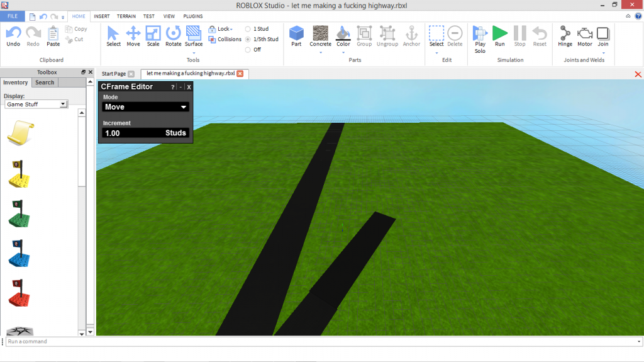Stop the simulation

[519, 37]
